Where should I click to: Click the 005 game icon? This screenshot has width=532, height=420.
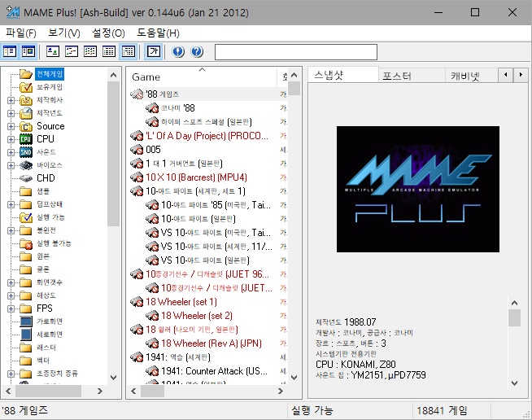(137, 150)
